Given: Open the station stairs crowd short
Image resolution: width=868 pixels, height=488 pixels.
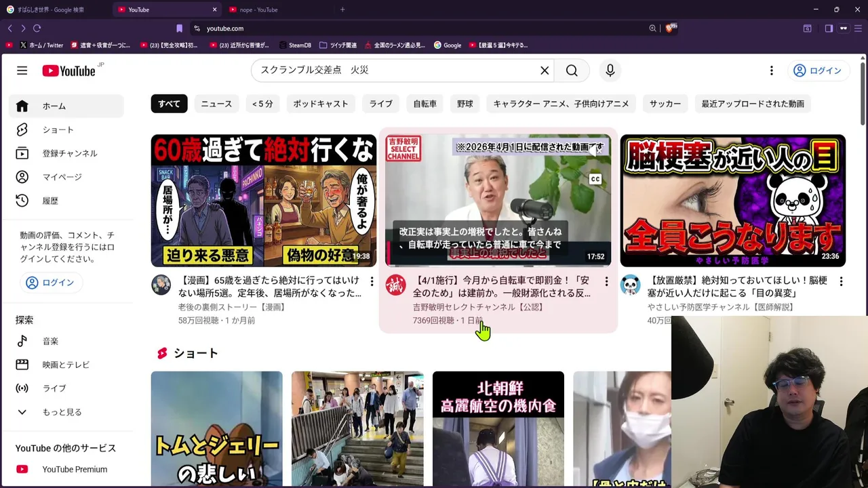Looking at the screenshot, I should pyautogui.click(x=357, y=429).
